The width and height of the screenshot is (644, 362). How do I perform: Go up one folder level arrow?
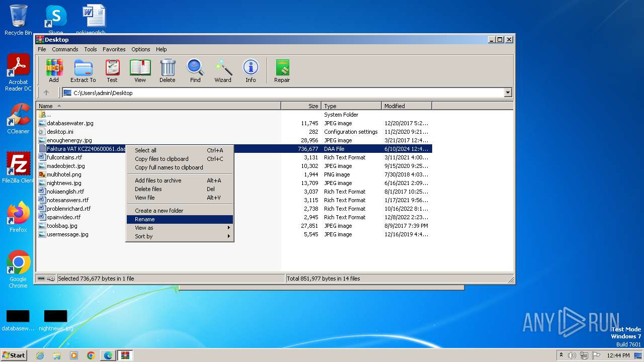click(x=46, y=93)
